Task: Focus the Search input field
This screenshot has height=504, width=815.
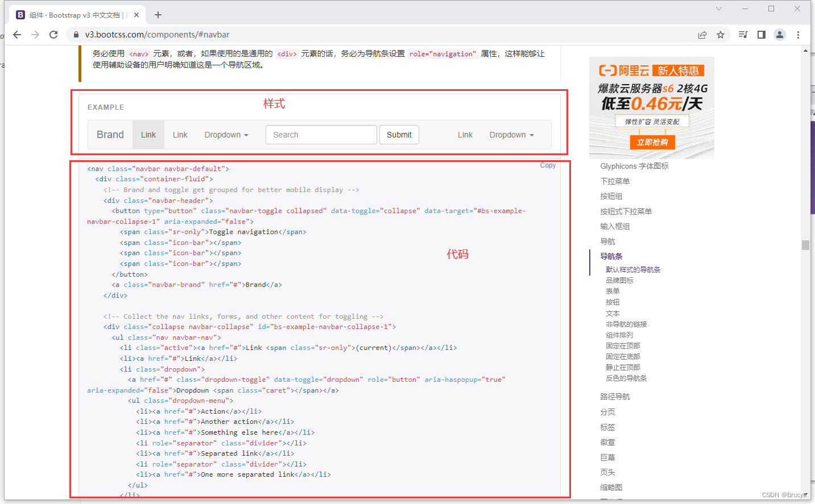Action: pos(321,135)
